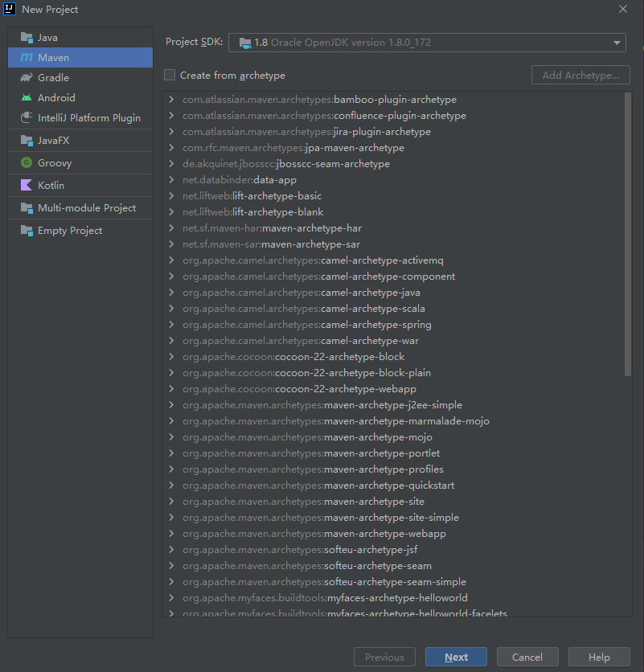
Task: Select maven-archetype-profiles row
Action: pos(393,469)
